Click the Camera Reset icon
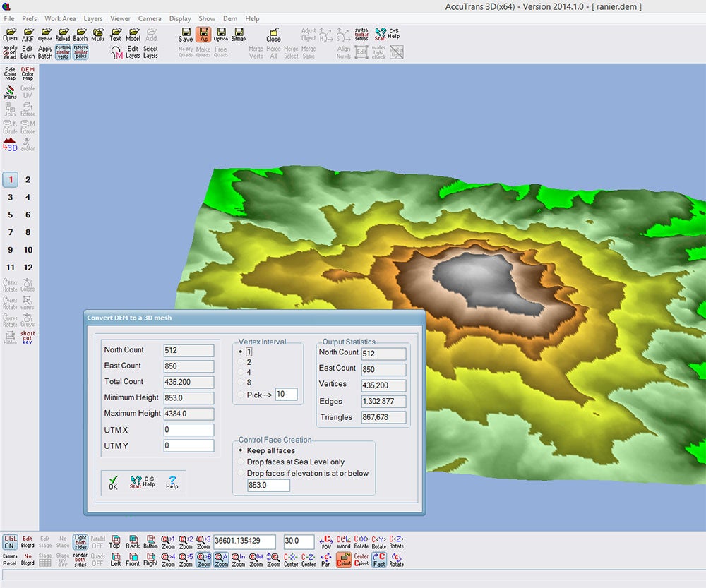This screenshot has height=588, width=706. (11, 558)
